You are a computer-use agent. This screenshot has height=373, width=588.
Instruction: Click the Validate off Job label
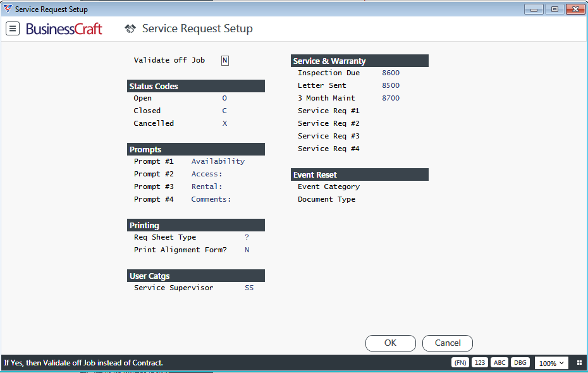coord(169,60)
